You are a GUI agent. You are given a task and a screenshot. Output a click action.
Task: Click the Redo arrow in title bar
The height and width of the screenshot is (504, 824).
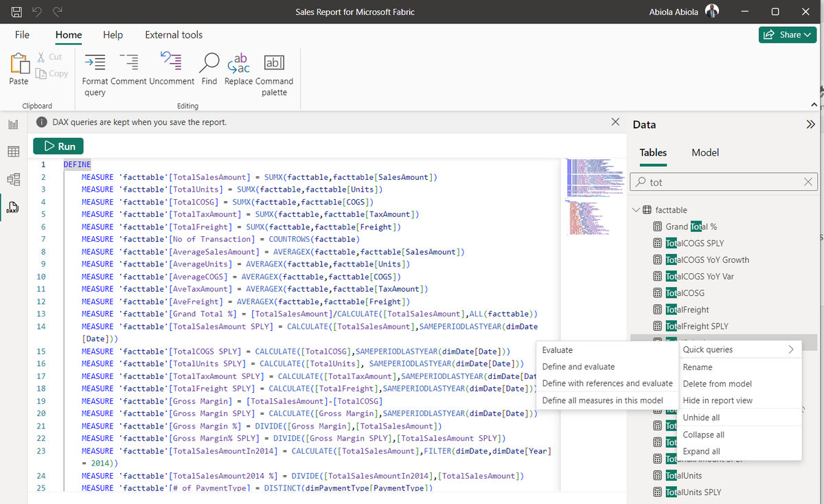pos(58,12)
